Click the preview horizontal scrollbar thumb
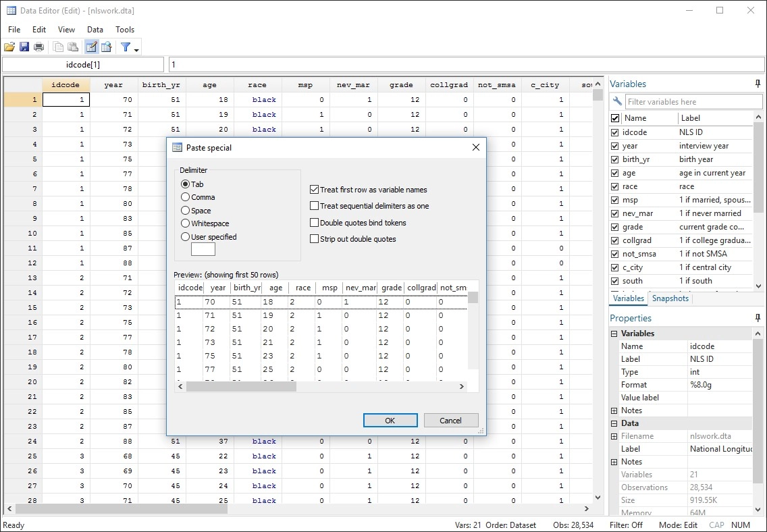This screenshot has height=532, width=767. 241,386
